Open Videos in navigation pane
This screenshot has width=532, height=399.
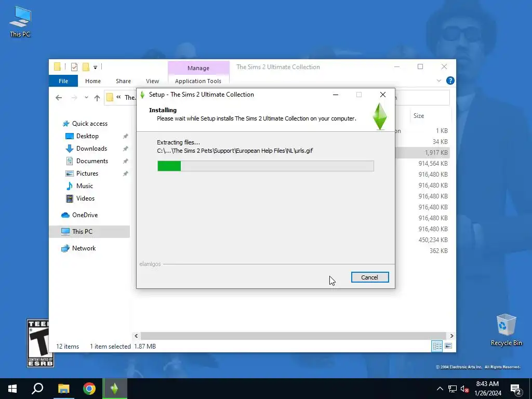point(85,198)
